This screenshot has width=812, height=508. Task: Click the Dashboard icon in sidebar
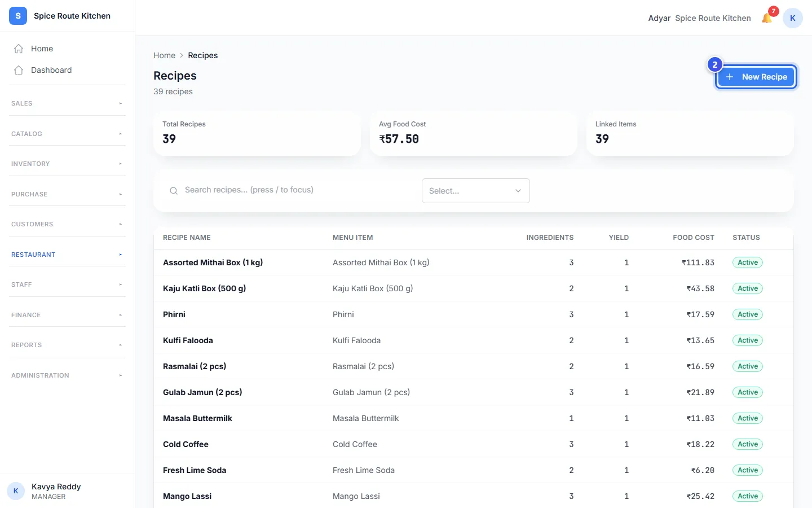(19, 70)
